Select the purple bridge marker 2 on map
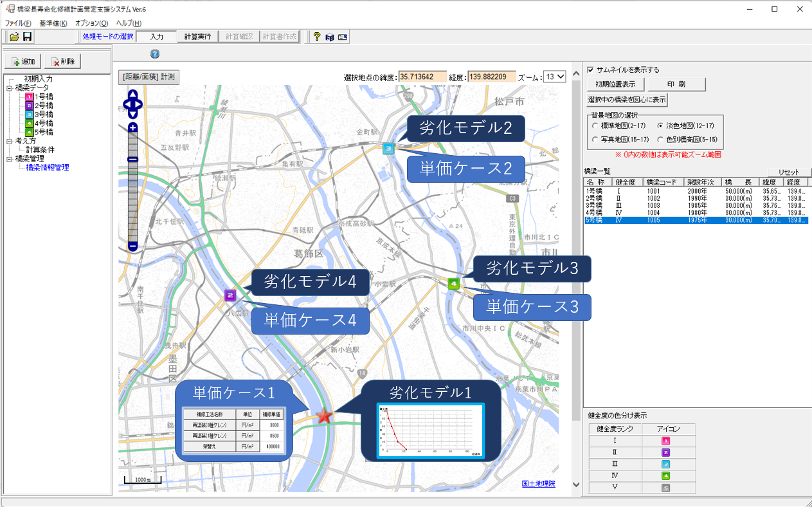The width and height of the screenshot is (812, 507). [x=230, y=295]
